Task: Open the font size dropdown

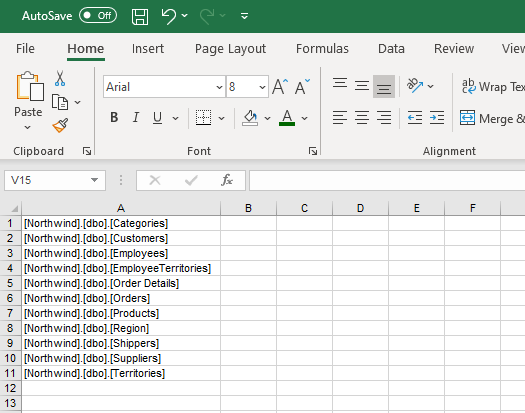Action: click(x=262, y=87)
